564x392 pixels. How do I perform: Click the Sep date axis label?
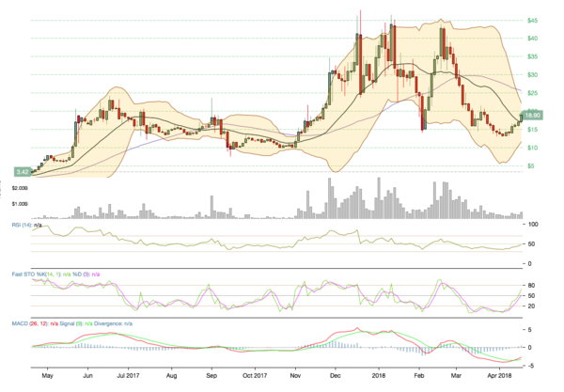(211, 376)
